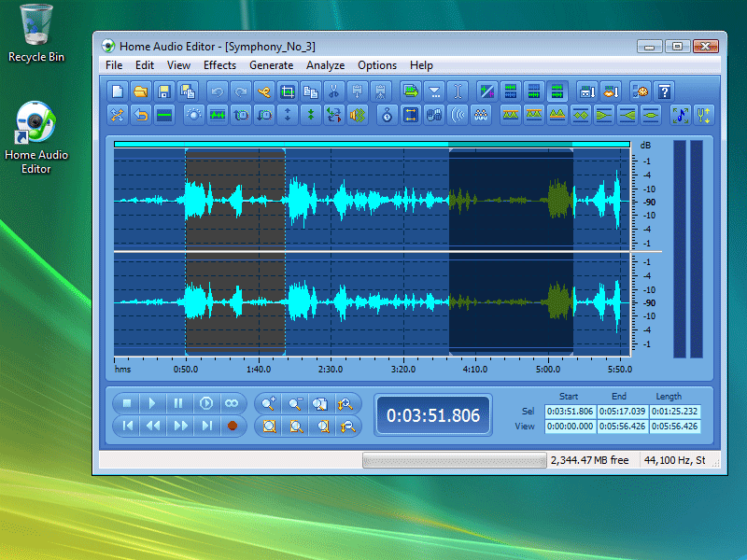Image resolution: width=747 pixels, height=560 pixels.
Task: Click the tuning fork icon
Action: click(x=704, y=115)
